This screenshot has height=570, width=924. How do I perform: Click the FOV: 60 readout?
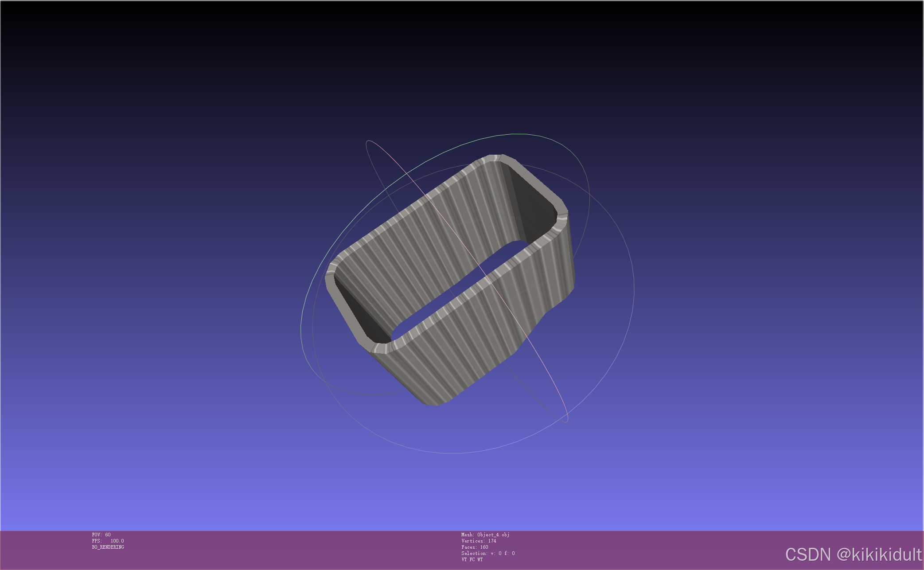pos(101,535)
